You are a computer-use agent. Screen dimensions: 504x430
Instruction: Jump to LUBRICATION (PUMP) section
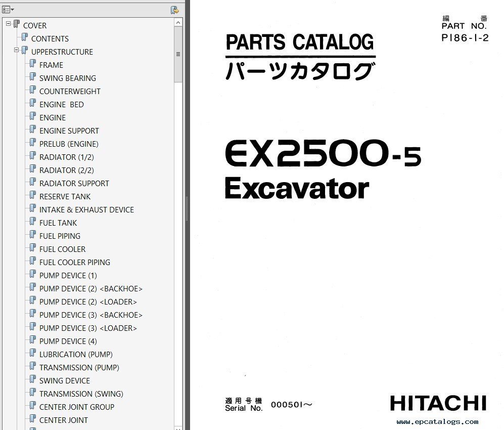click(x=76, y=355)
